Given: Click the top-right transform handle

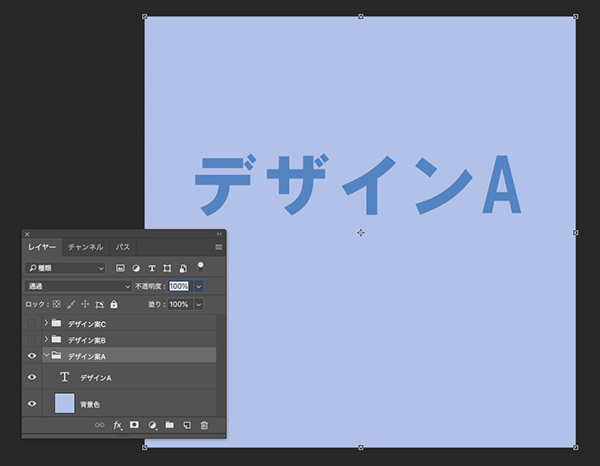Looking at the screenshot, I should pyautogui.click(x=576, y=16).
